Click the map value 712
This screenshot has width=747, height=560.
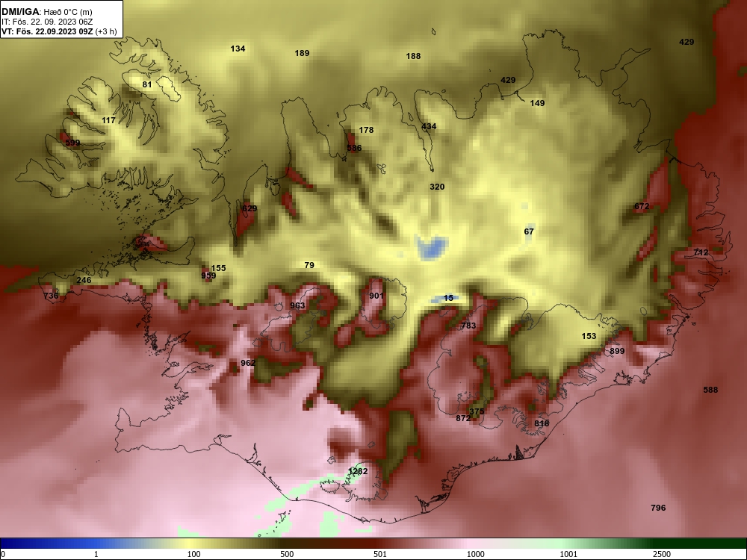tap(701, 252)
